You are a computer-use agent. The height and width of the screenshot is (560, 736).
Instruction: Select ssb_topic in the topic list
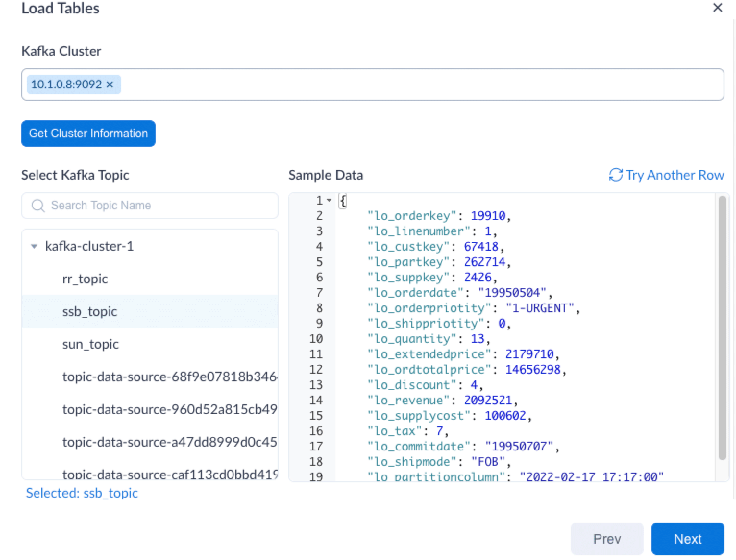(x=90, y=312)
